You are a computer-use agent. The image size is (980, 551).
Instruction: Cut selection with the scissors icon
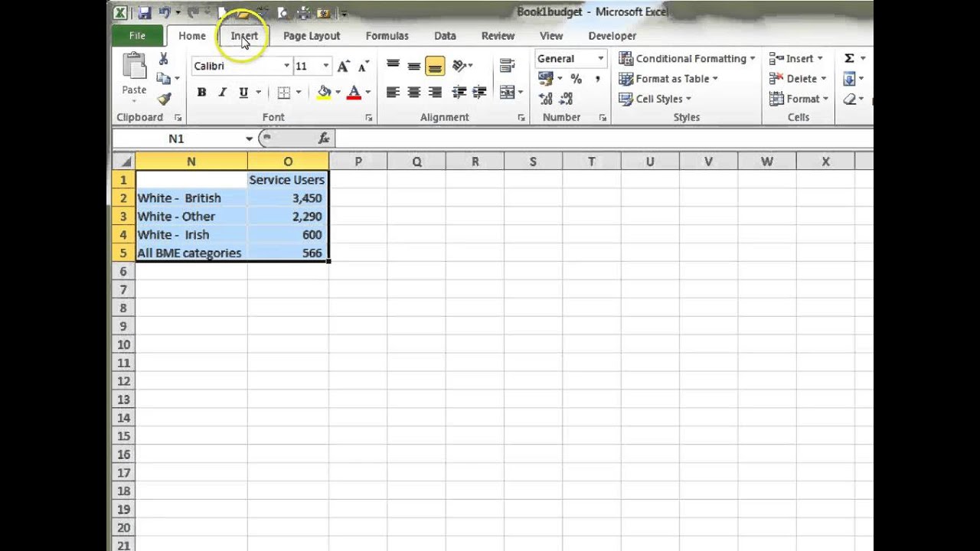click(163, 59)
